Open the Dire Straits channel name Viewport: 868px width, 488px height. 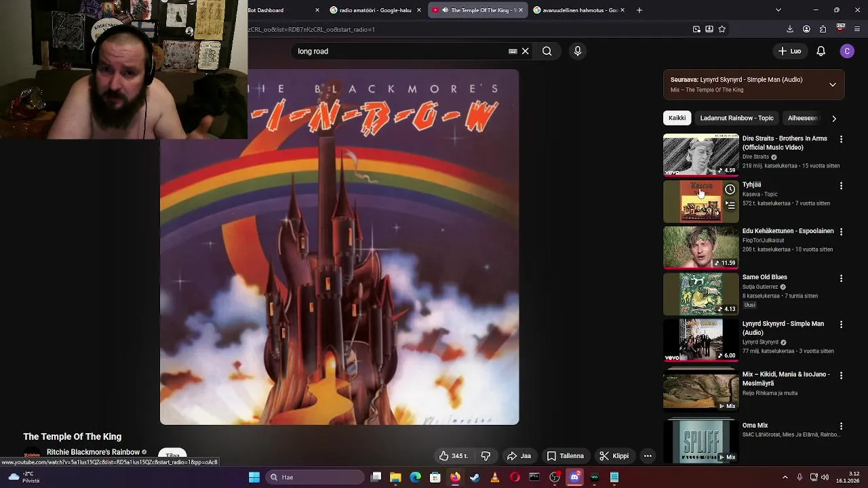[755, 157]
